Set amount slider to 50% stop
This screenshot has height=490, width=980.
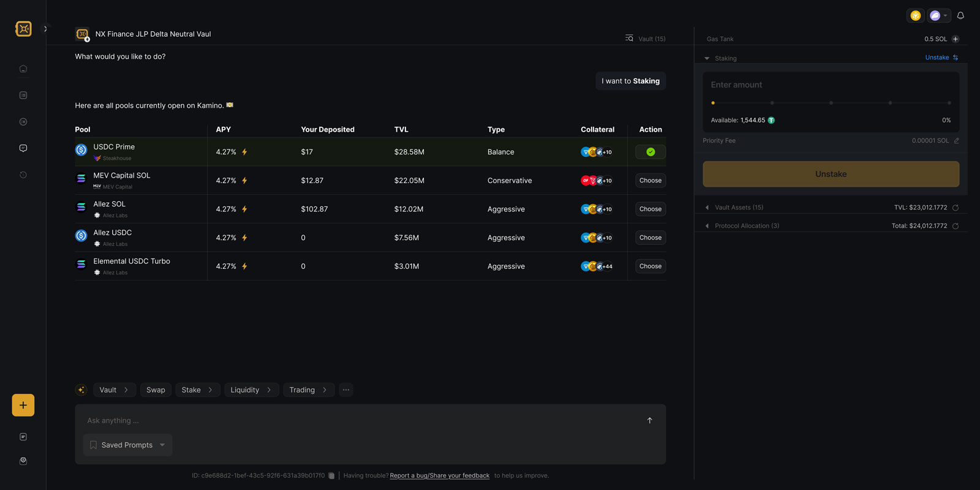[x=831, y=103]
